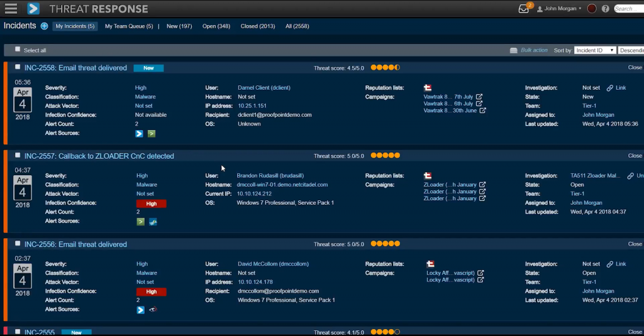Click reputation list flag icon for INC-2557
Viewport: 644px width, 336px height.
pos(428,176)
